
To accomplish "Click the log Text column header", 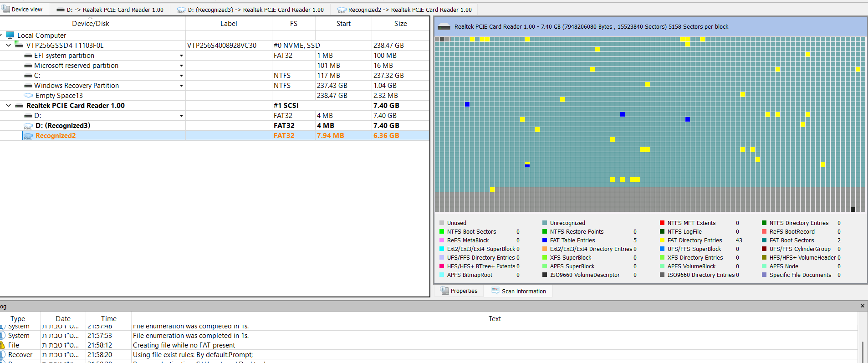I will tap(495, 319).
